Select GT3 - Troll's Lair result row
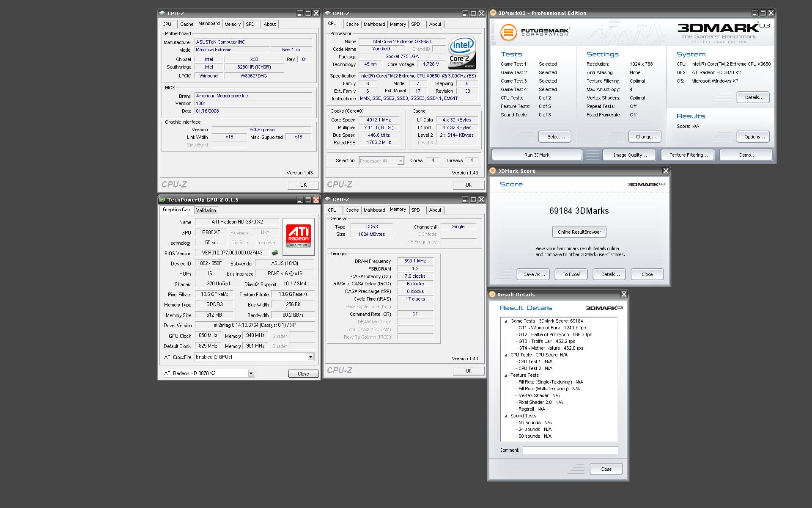The image size is (812, 508). click(547, 341)
